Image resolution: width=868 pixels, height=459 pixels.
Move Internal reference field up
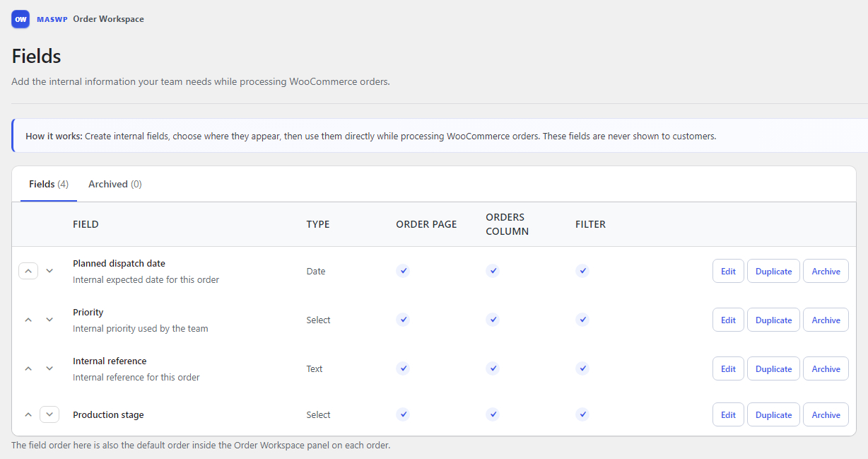(28, 368)
